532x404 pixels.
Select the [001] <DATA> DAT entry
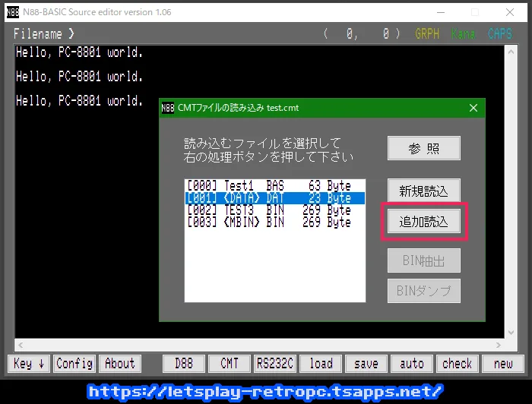pyautogui.click(x=268, y=198)
